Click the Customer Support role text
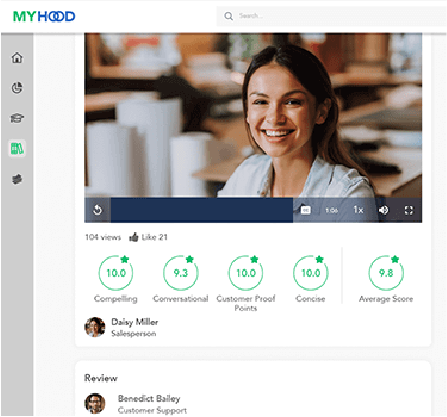The width and height of the screenshot is (447, 417). [152, 410]
